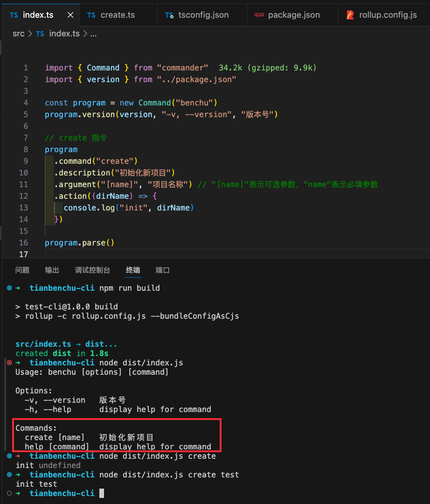Click line number 1 in the gutter

(x=26, y=68)
